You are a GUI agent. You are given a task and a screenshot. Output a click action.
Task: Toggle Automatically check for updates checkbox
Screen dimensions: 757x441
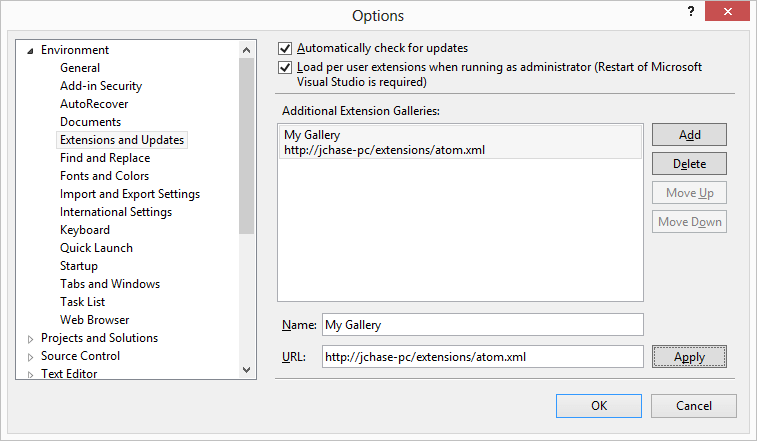(x=286, y=48)
